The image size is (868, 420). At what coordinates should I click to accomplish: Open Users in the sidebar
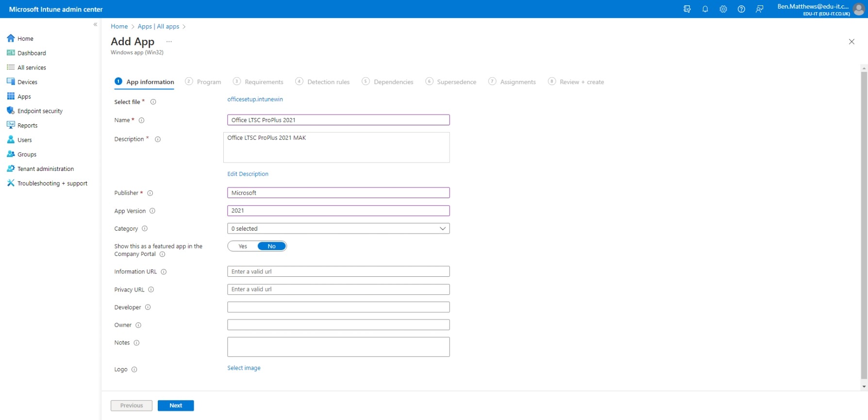[x=24, y=140]
